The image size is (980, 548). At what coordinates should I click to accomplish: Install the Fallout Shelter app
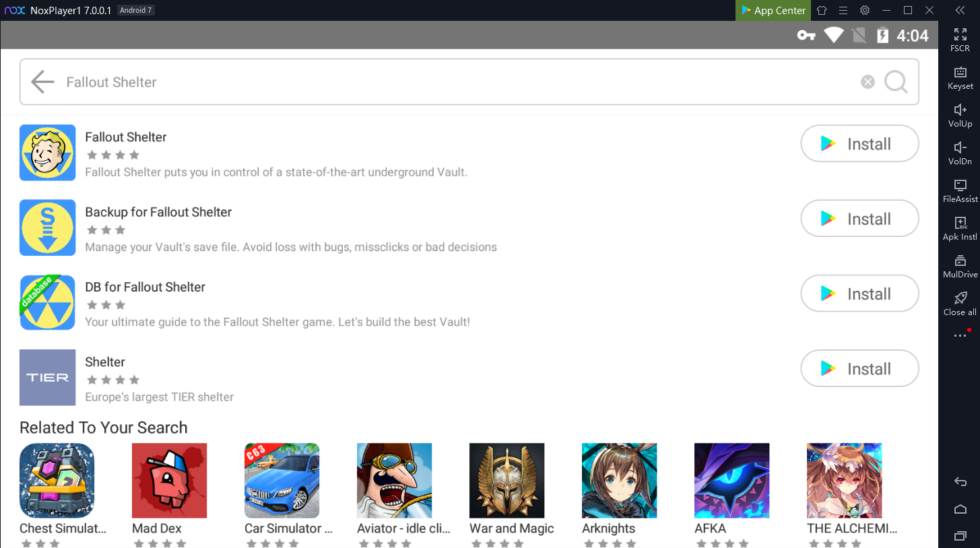pos(859,143)
